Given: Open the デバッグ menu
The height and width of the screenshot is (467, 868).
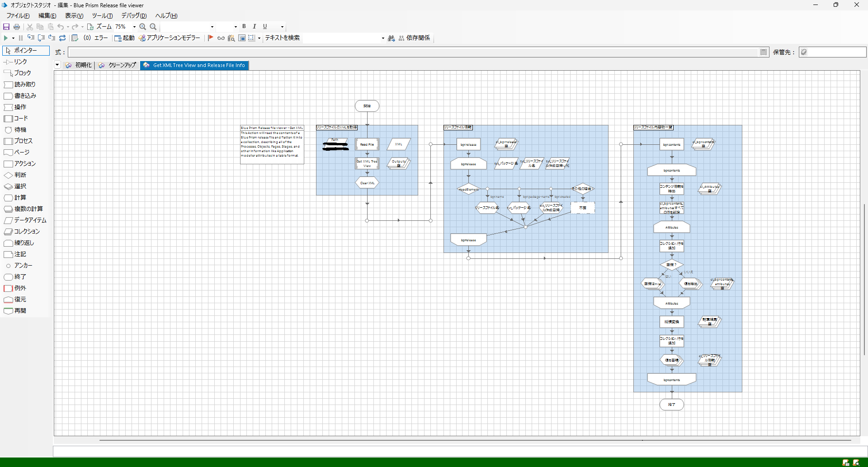Looking at the screenshot, I should pyautogui.click(x=134, y=16).
